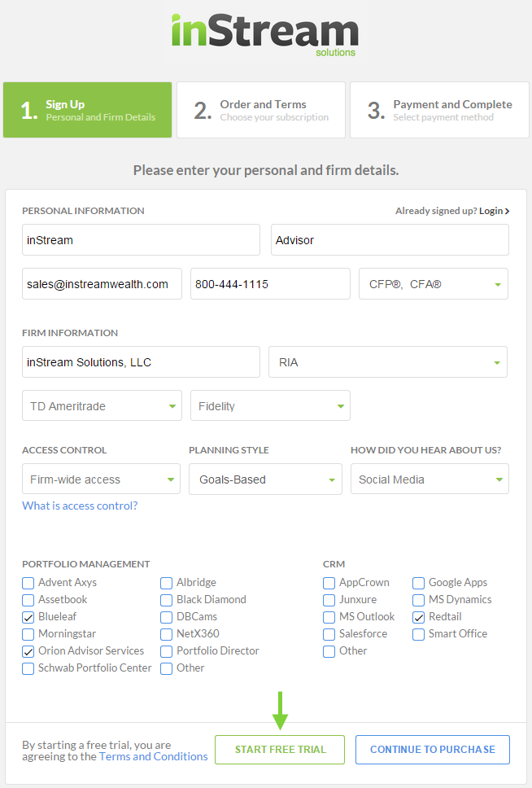Open the Social Media referral dropdown
The width and height of the screenshot is (532, 788).
tap(430, 479)
